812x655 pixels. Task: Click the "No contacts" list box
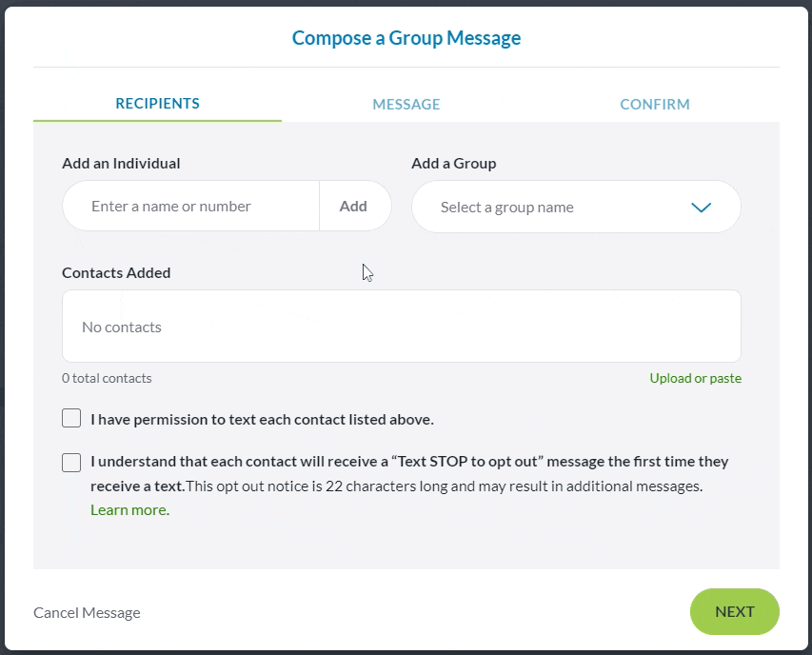pos(401,327)
